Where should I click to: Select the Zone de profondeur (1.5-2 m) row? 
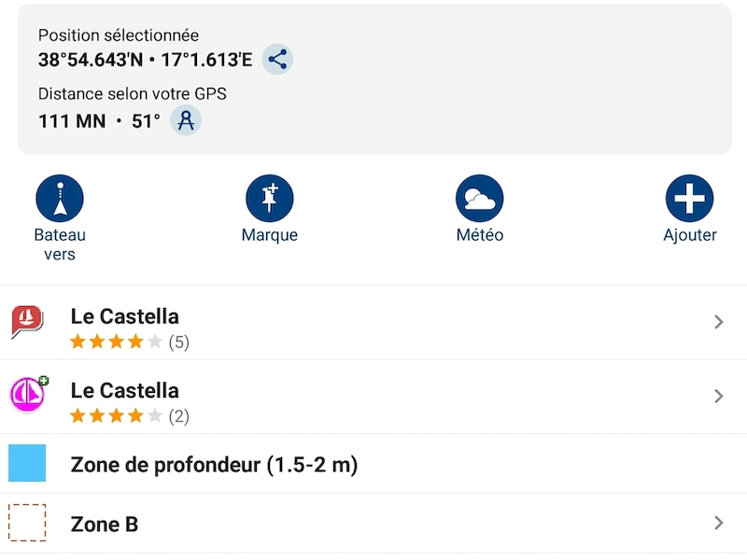(x=373, y=464)
